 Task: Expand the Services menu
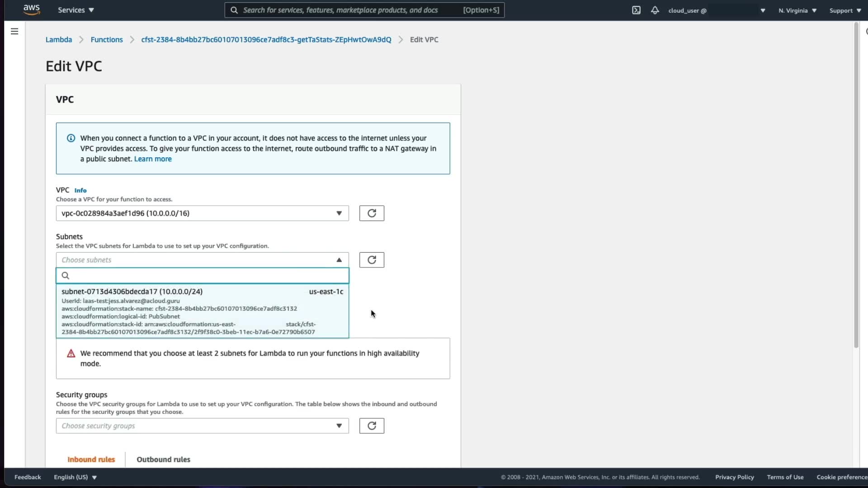tap(75, 10)
